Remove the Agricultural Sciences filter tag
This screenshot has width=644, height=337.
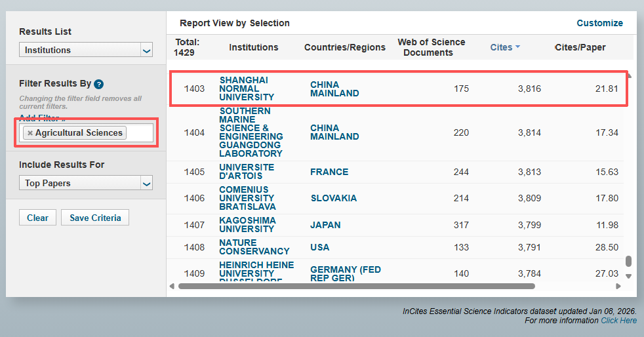pyautogui.click(x=30, y=133)
